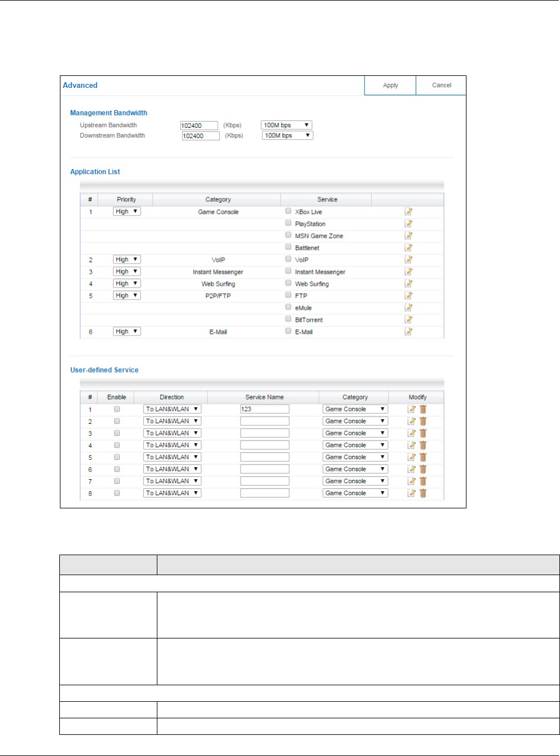This screenshot has width=560, height=756.
Task: Edit user-defined service row 2
Action: coord(412,421)
